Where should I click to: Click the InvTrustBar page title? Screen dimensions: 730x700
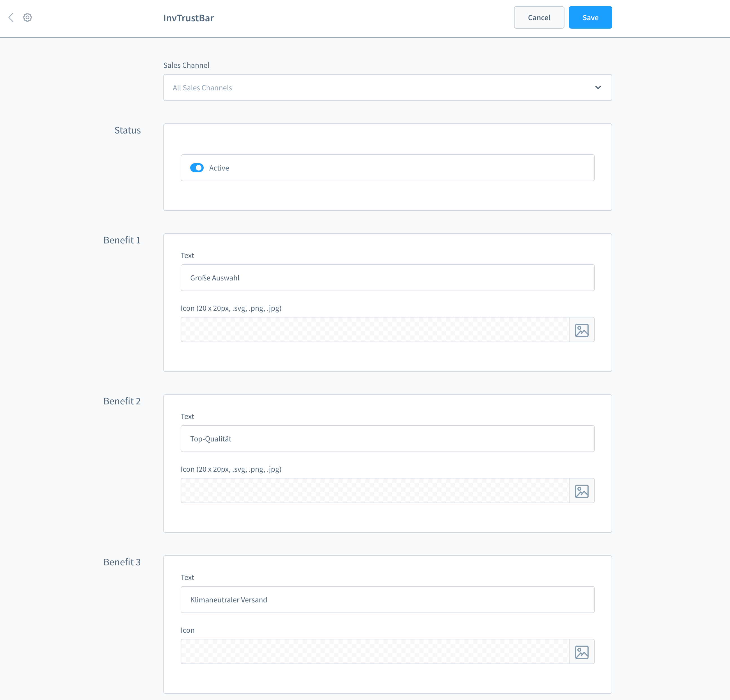pos(189,18)
